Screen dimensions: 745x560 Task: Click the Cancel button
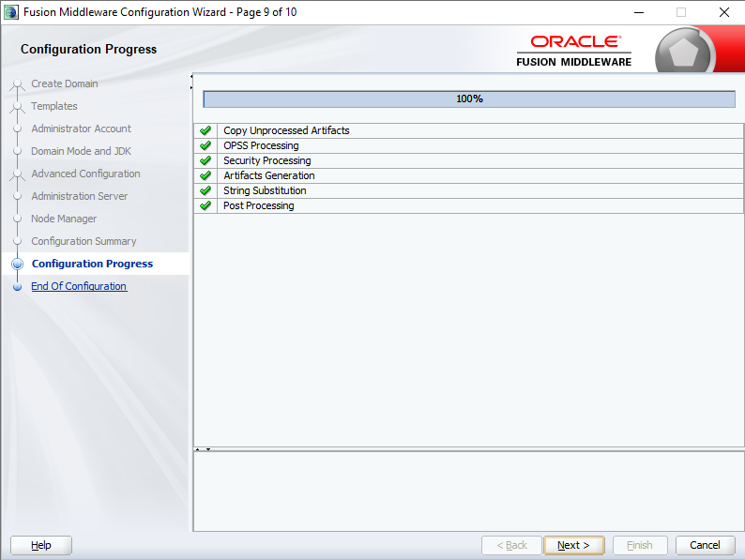pos(705,545)
